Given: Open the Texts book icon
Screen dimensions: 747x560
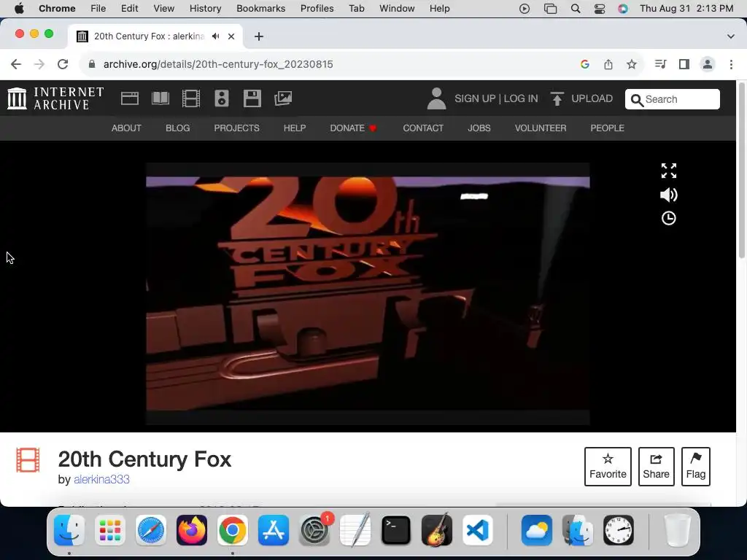Looking at the screenshot, I should pos(160,98).
